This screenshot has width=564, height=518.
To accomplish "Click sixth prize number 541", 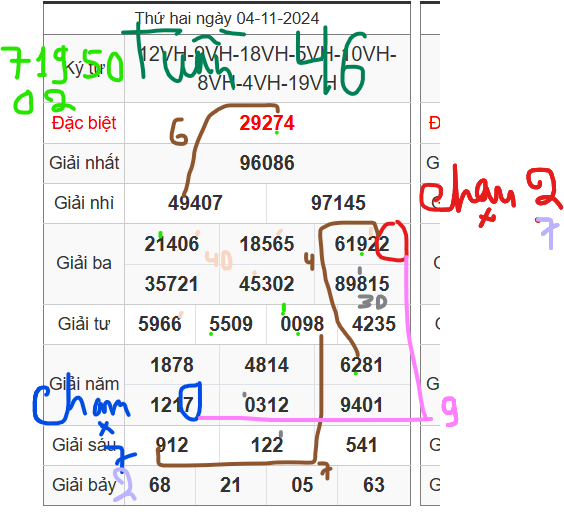I will pos(362,445).
